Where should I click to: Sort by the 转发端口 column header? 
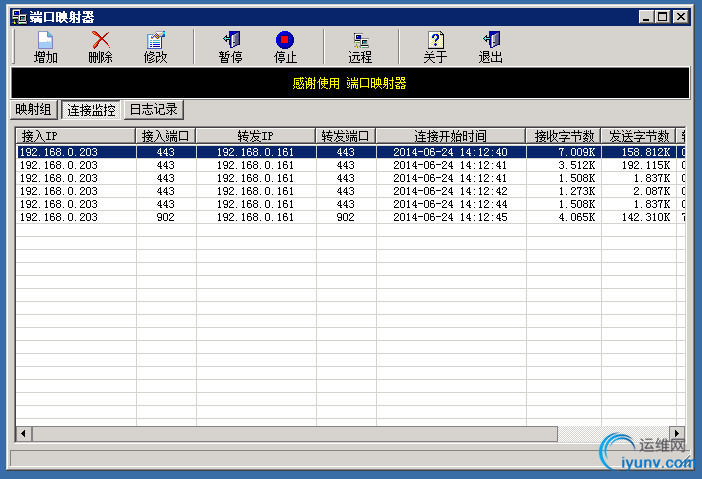tap(346, 136)
